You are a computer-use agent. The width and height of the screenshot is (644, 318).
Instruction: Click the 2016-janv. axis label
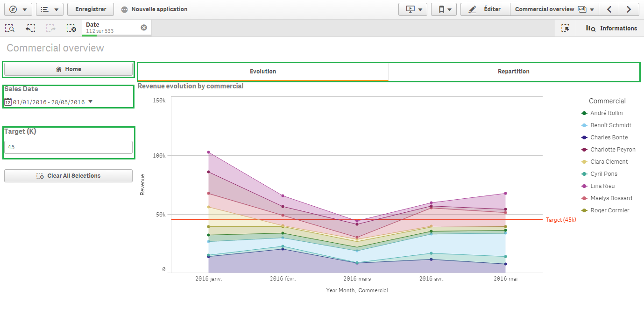[208, 279]
